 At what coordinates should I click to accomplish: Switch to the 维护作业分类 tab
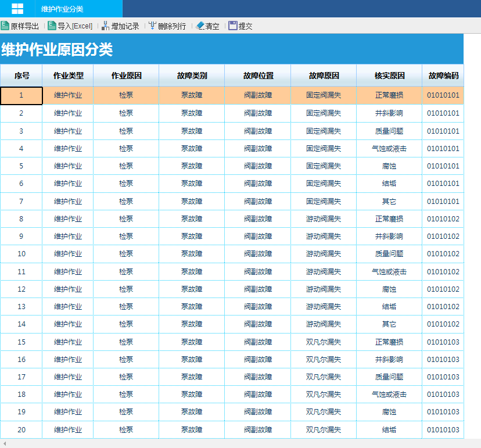(63, 9)
